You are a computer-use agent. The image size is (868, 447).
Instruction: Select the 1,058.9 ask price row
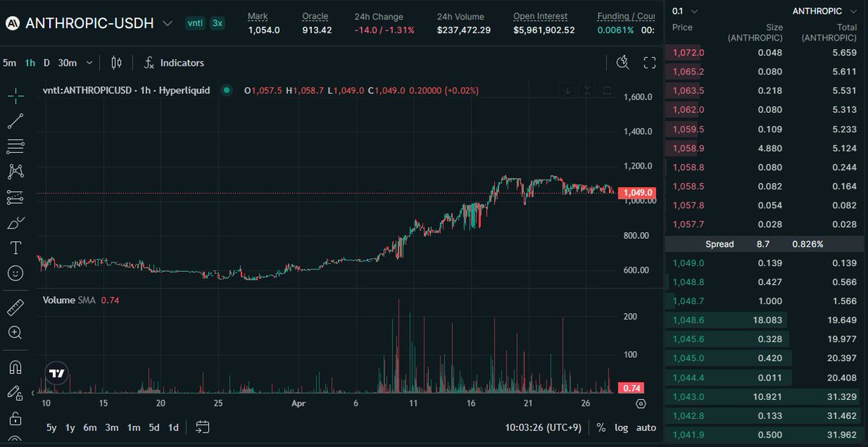click(x=765, y=148)
